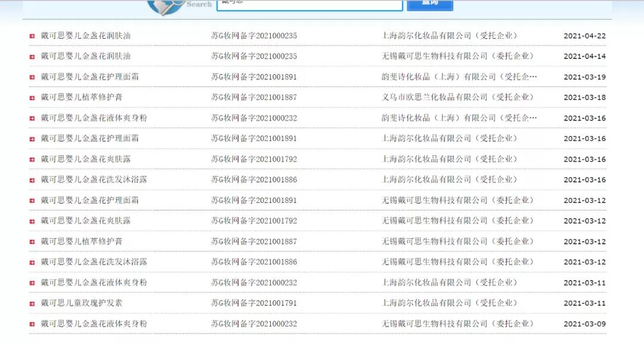Click the red icon next to 戴可思婴儿植萃修护膏
The height and width of the screenshot is (345, 644).
point(32,97)
